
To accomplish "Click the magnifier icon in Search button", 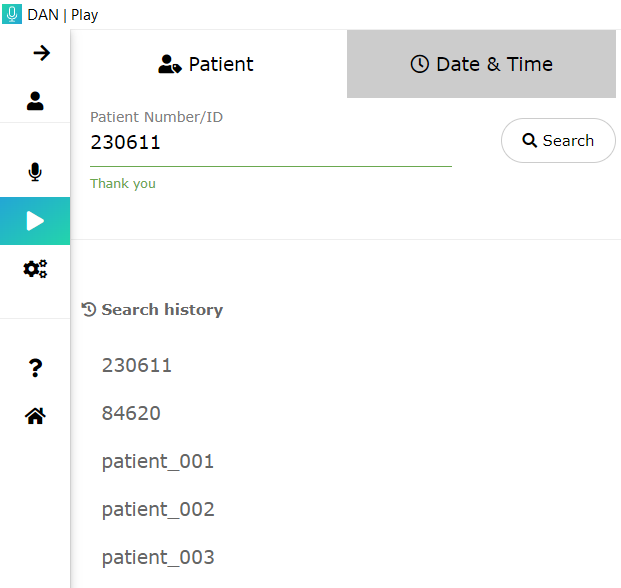I will tap(530, 141).
